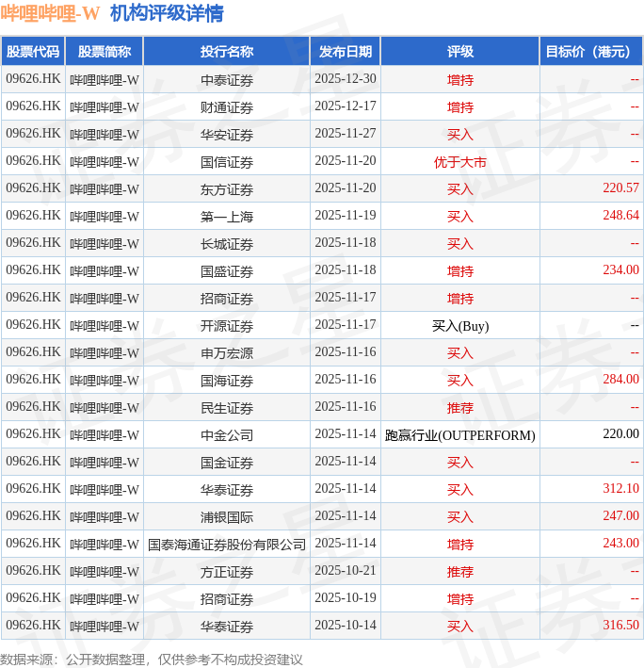
Task: Click the 国盛证券 cell
Action: (x=227, y=271)
